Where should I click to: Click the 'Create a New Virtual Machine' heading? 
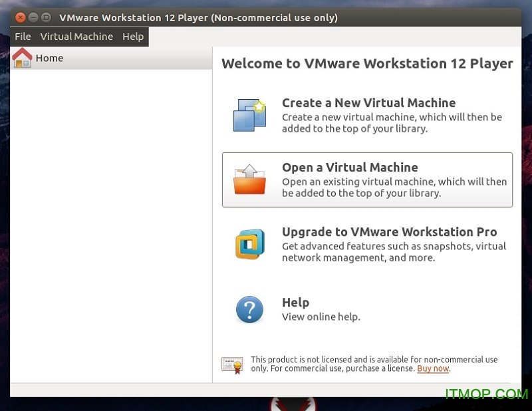click(369, 103)
